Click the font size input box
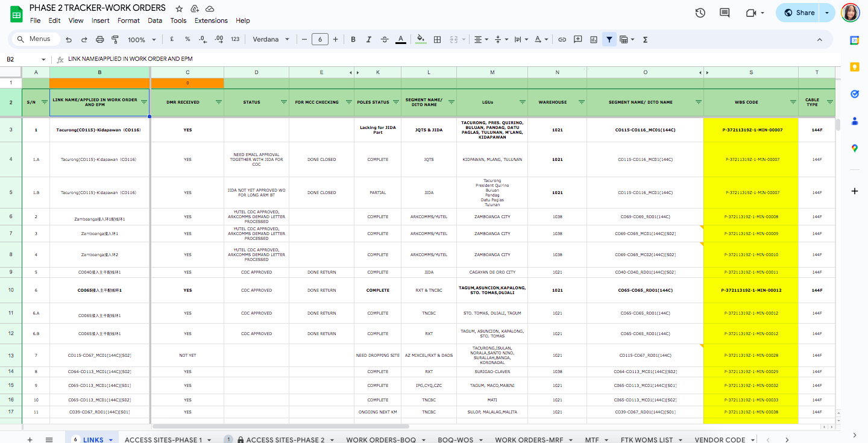The height and width of the screenshot is (443, 868). coord(319,39)
